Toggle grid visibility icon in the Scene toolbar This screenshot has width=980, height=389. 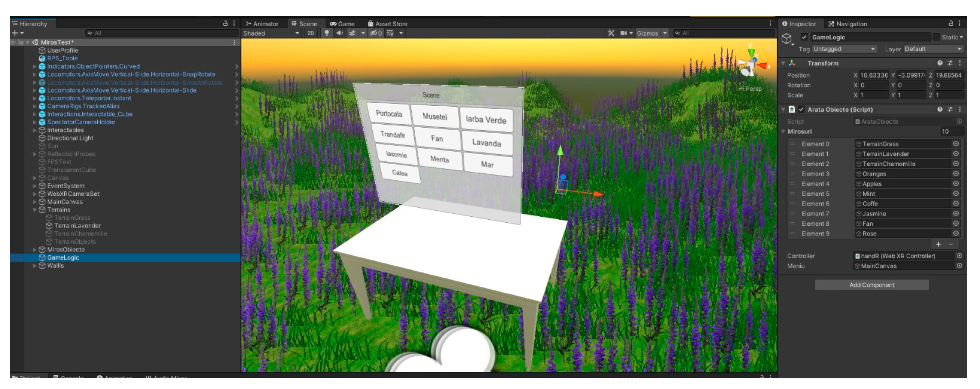tap(390, 33)
